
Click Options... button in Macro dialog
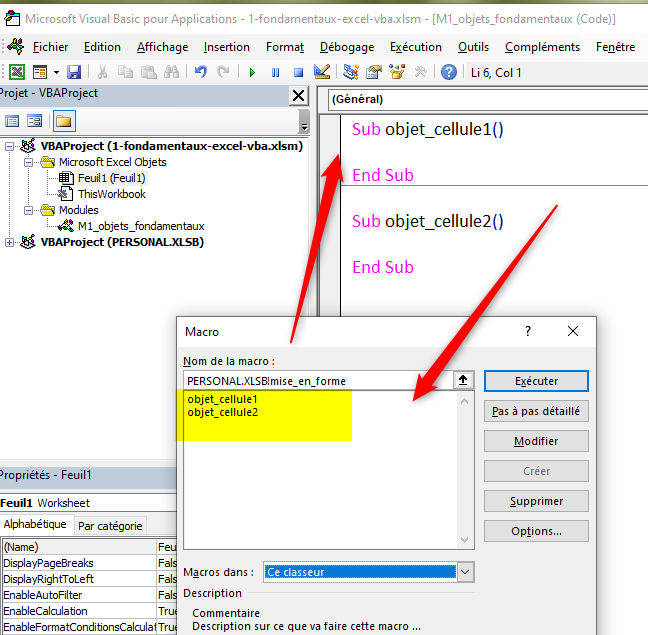[x=536, y=531]
